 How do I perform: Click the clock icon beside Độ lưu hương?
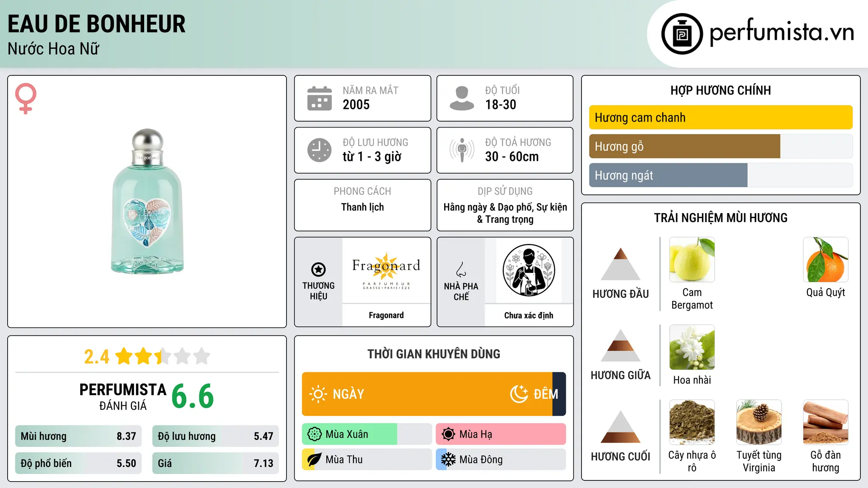point(320,150)
